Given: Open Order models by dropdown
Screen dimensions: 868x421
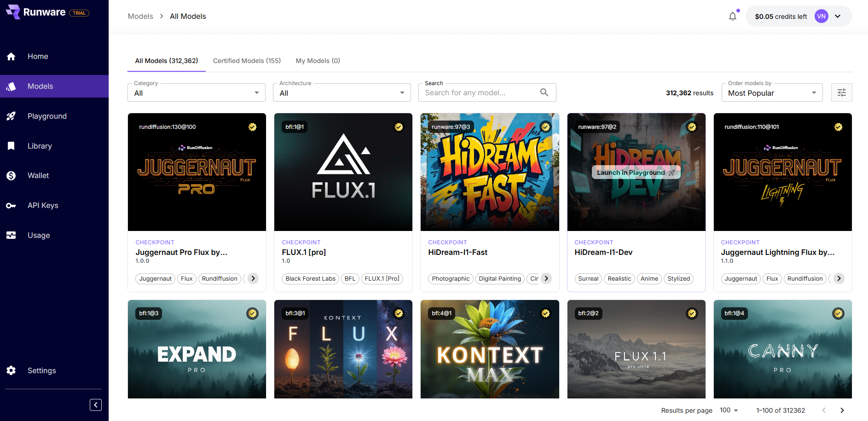Looking at the screenshot, I should (x=772, y=92).
